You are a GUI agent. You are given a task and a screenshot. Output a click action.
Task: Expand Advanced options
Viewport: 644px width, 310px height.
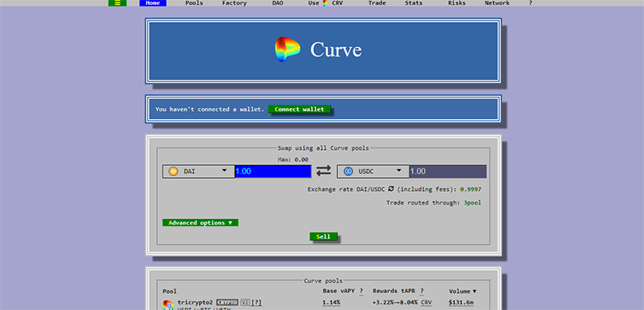pyautogui.click(x=200, y=222)
